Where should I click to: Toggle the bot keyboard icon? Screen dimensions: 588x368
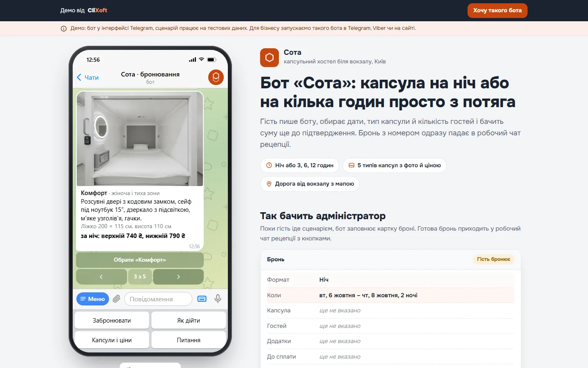click(202, 299)
